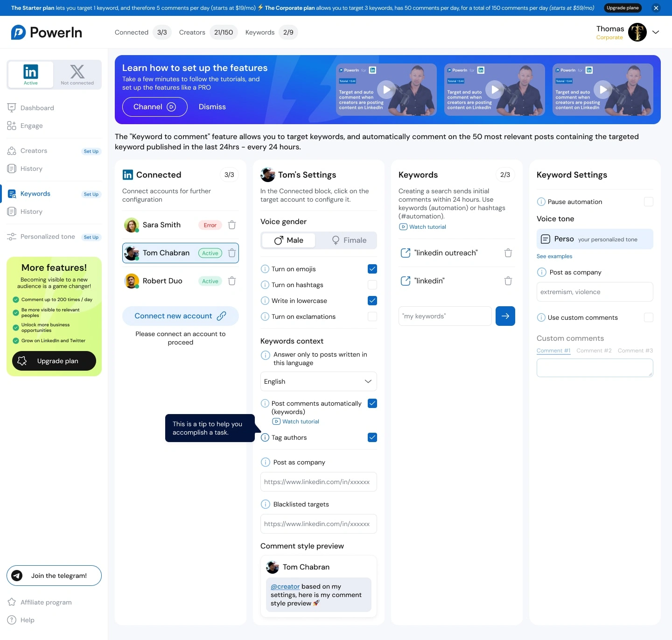This screenshot has height=640, width=672.
Task: Show info for Blacklisted targets
Action: (266, 504)
